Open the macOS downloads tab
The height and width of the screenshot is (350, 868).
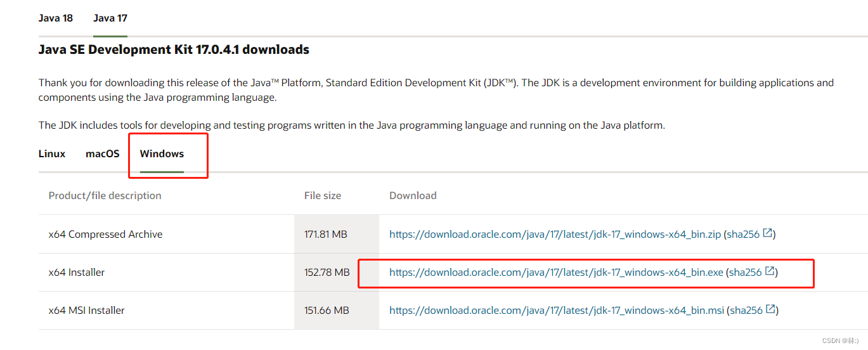[103, 153]
